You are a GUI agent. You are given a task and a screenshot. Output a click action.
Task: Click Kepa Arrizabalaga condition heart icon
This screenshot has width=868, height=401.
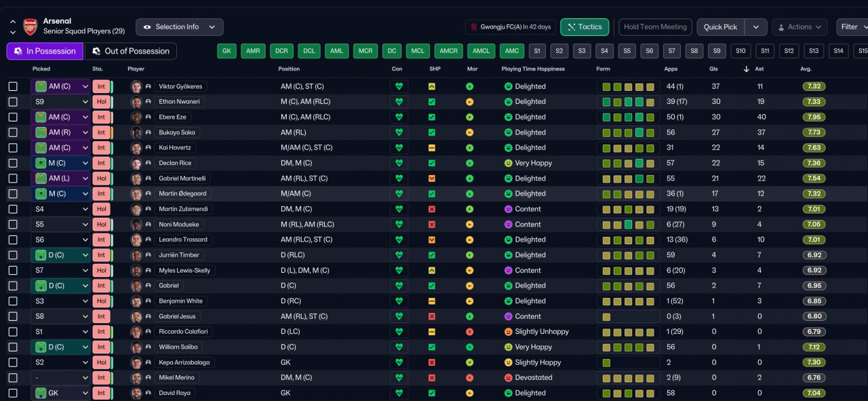(x=399, y=362)
